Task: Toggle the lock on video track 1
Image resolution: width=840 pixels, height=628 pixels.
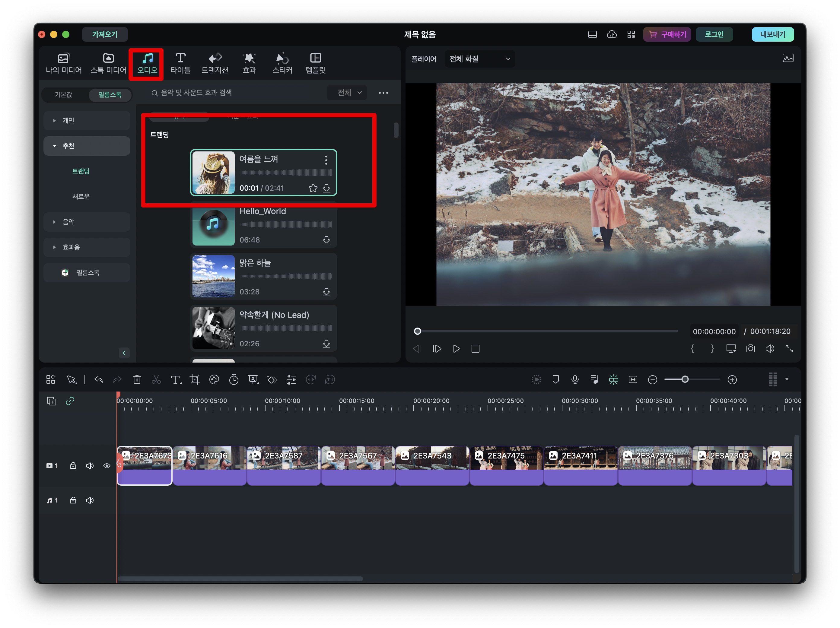Action: (73, 465)
